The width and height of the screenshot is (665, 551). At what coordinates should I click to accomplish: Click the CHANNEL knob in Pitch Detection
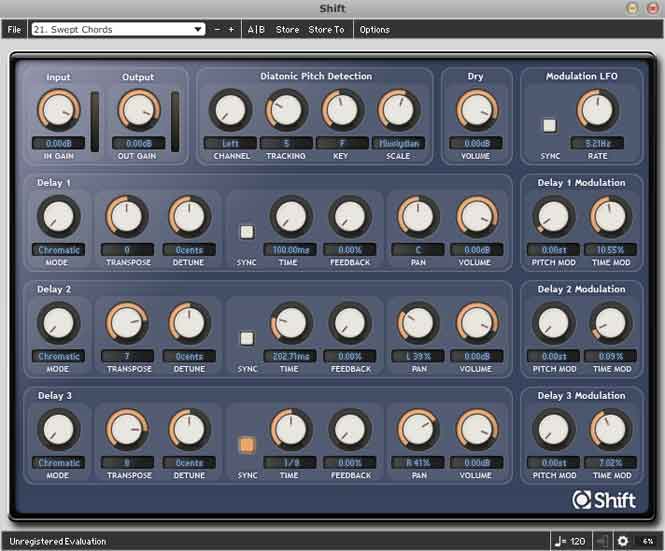point(230,110)
